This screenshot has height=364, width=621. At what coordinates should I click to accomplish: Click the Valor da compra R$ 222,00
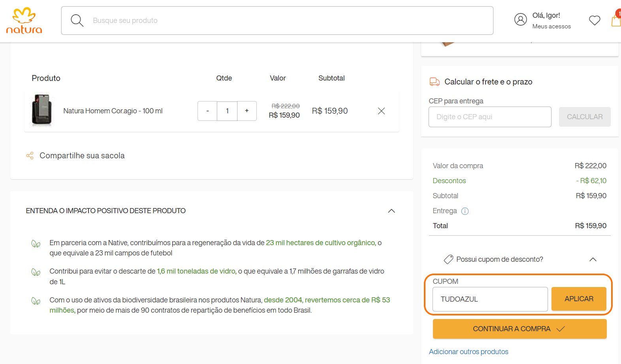coord(591,166)
